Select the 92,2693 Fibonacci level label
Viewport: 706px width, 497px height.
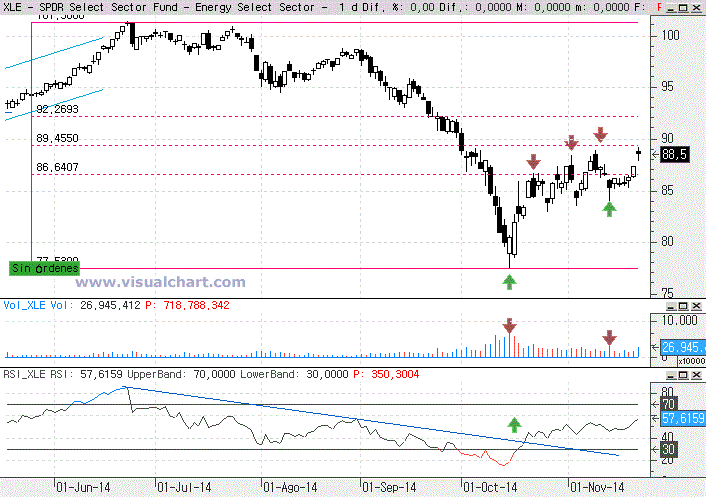(x=57, y=109)
